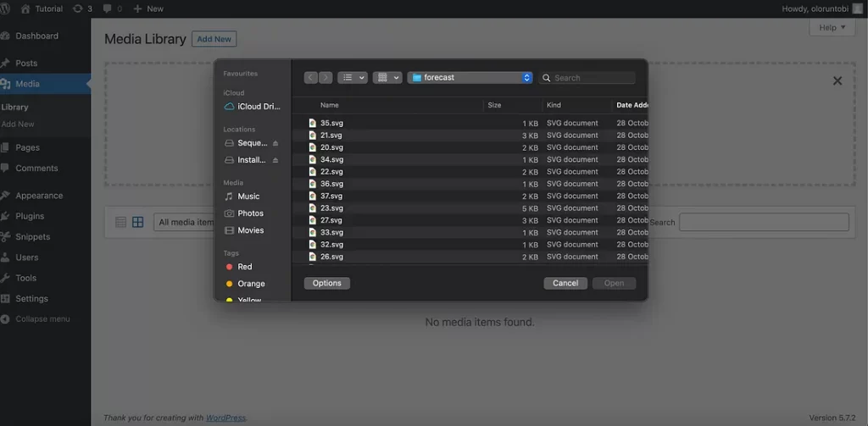Open Plugins in the WordPress menu

tap(30, 216)
